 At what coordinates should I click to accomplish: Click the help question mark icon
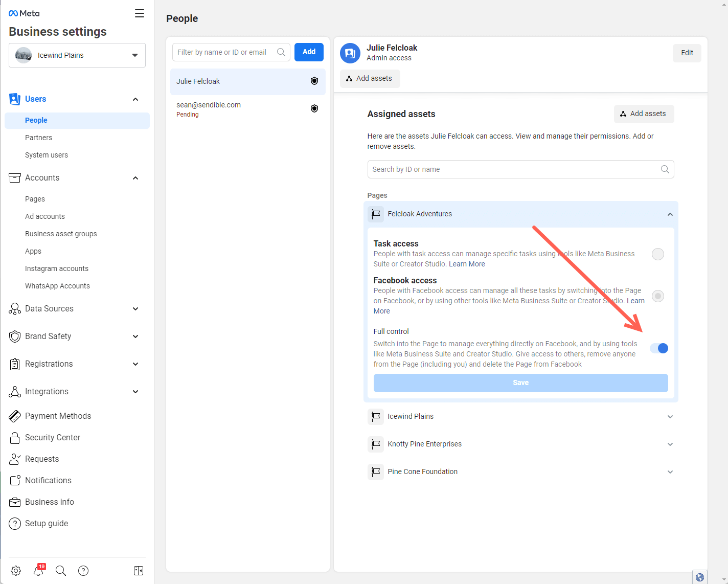[83, 571]
